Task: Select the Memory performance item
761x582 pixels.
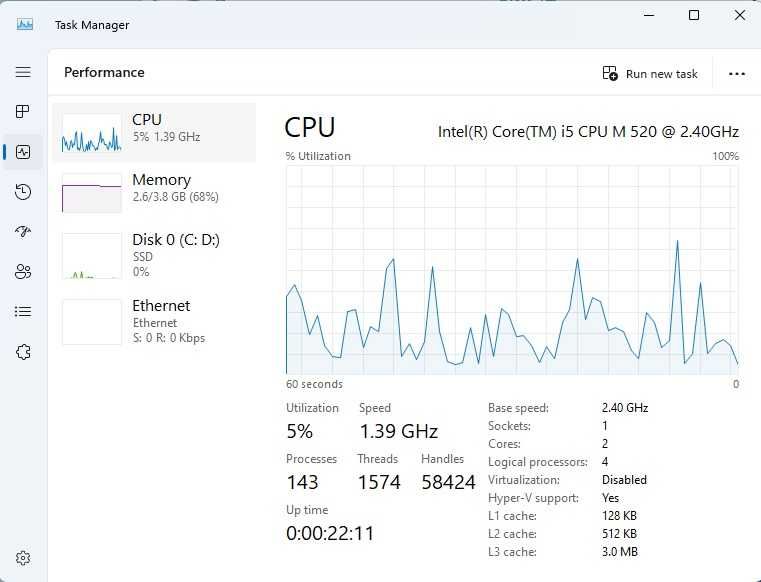Action: point(154,192)
